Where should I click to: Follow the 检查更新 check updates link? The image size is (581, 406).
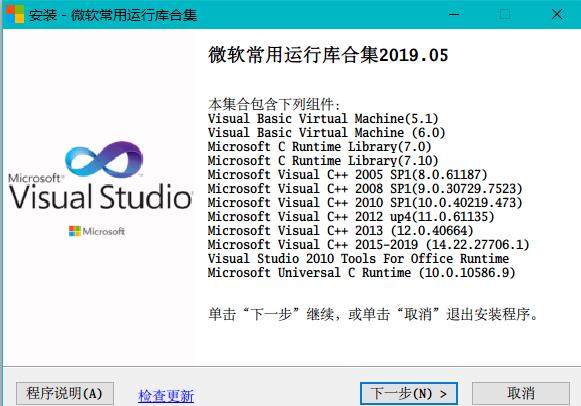166,396
